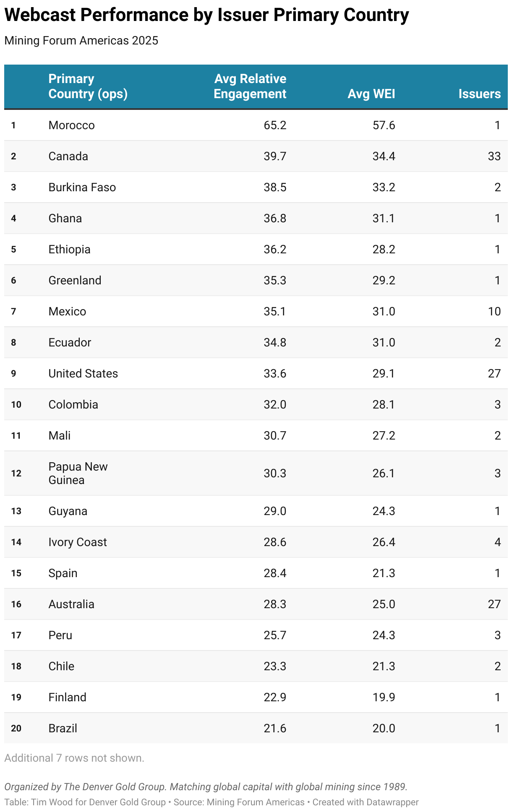The width and height of the screenshot is (512, 812).
Task: Click Mexico's Avg WEI value 31.0
Action: [384, 311]
